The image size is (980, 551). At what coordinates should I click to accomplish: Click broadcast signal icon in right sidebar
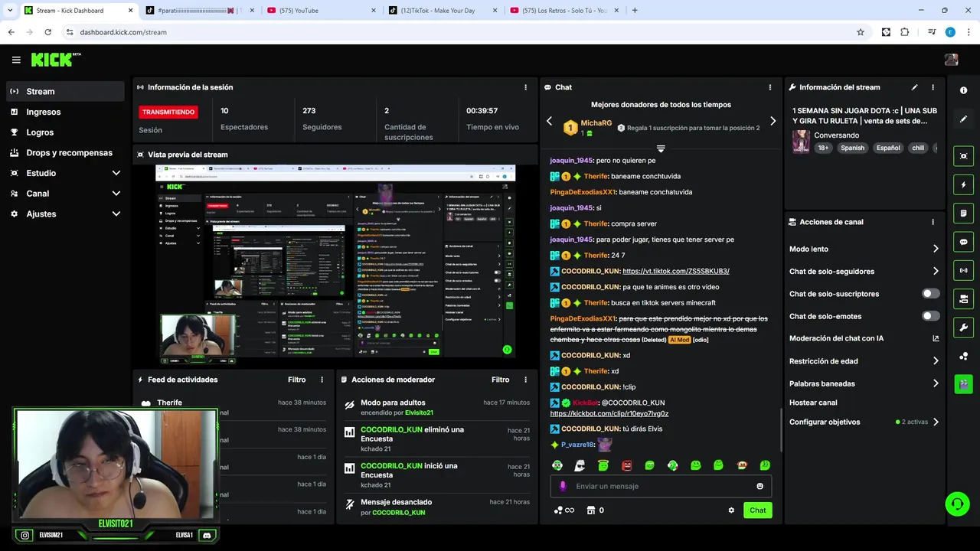tap(963, 270)
